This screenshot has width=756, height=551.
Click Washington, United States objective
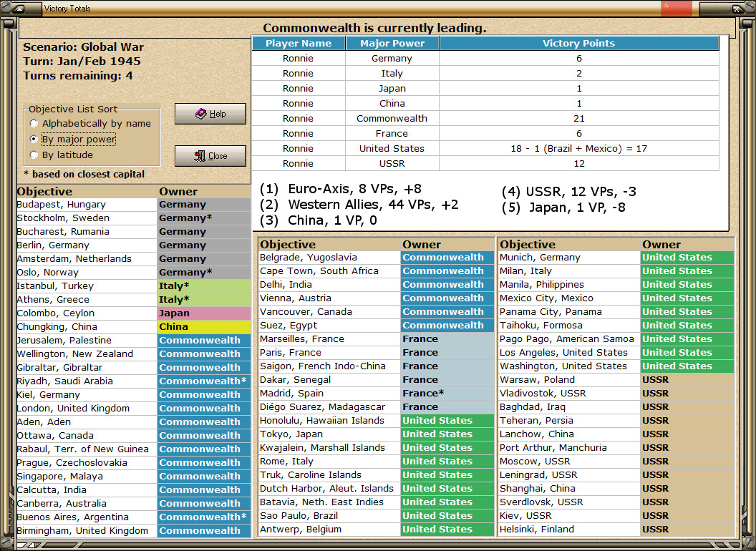click(569, 366)
